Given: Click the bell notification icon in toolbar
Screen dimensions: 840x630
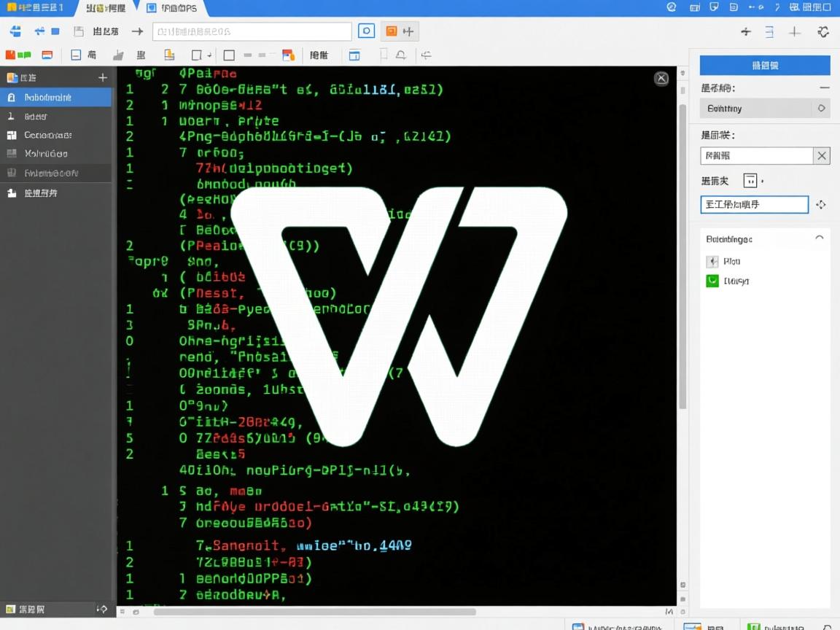Looking at the screenshot, I should pos(400,55).
